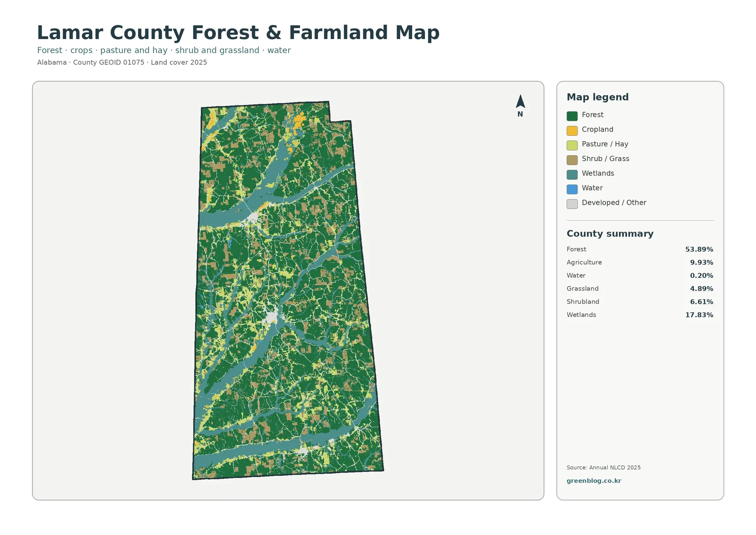
Task: Click the Water 0.20% summary value
Action: [701, 276]
